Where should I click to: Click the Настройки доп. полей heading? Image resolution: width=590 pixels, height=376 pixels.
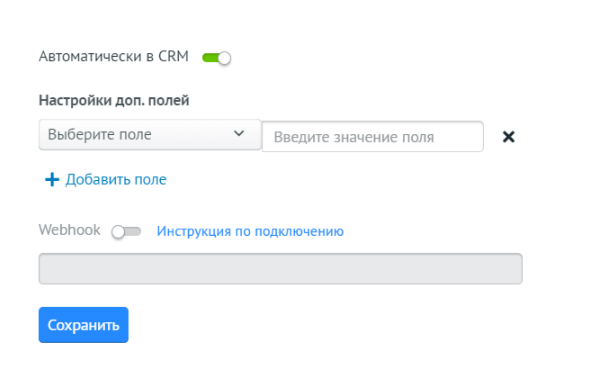point(114,100)
